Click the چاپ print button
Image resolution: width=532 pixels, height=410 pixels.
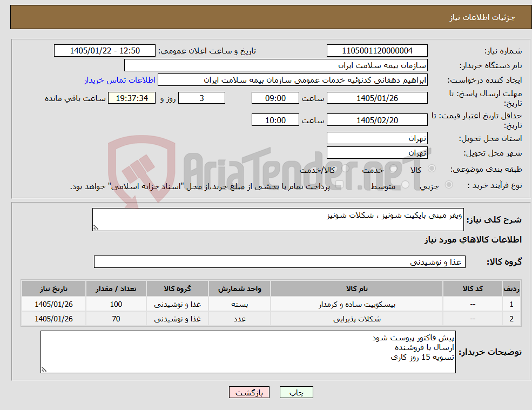click(296, 392)
